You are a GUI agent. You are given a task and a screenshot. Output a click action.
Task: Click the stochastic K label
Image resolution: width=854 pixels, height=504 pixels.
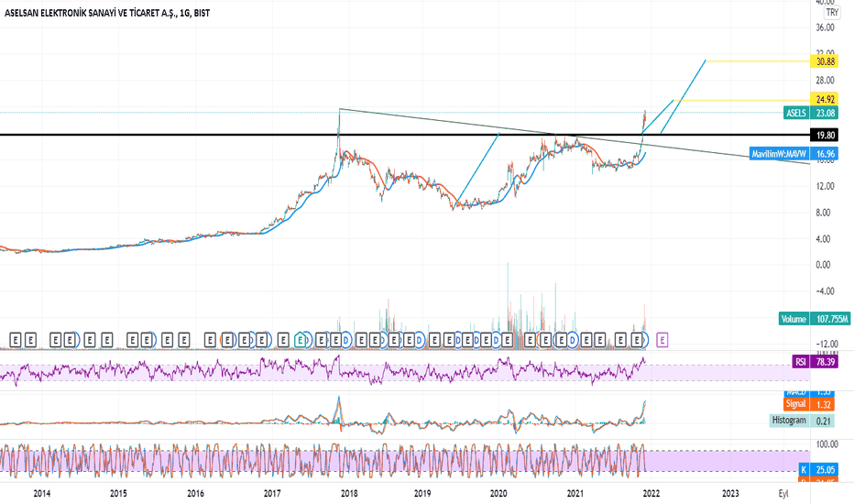[x=804, y=469]
